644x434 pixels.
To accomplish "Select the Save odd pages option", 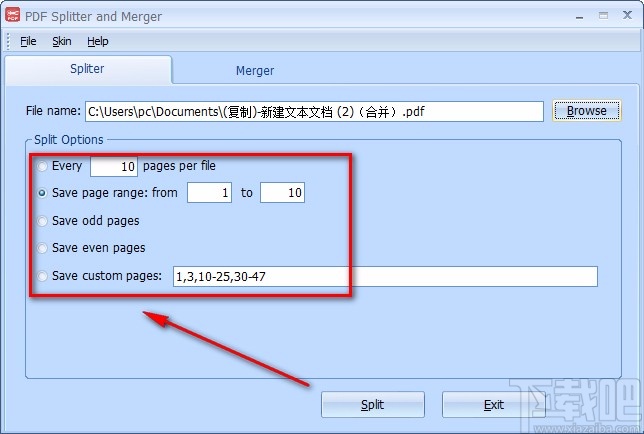I will 42,221.
